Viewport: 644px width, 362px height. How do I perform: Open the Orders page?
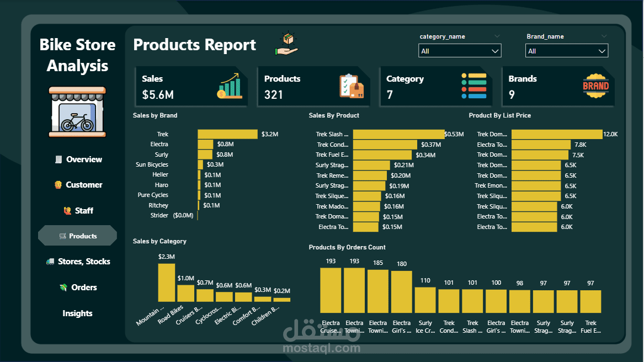(84, 288)
